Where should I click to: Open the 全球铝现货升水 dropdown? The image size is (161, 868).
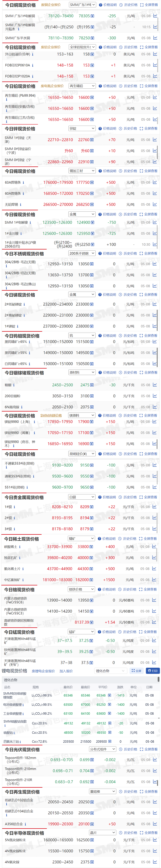point(82,47)
